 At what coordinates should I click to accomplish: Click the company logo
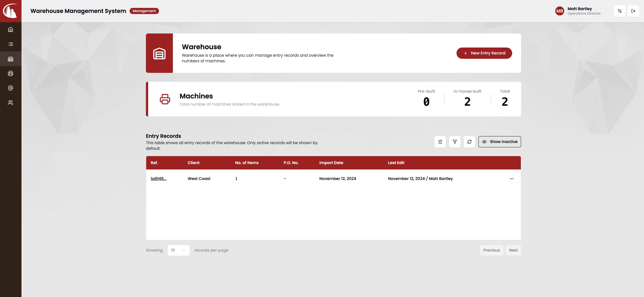click(x=11, y=11)
